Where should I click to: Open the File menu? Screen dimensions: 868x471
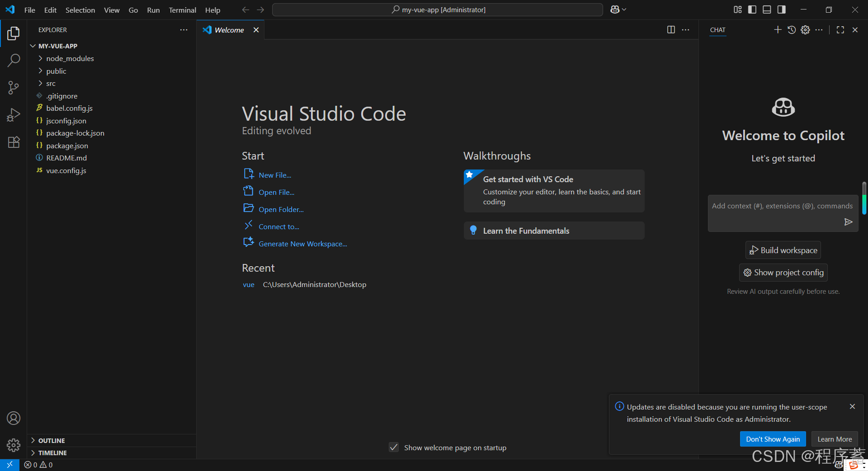click(29, 10)
